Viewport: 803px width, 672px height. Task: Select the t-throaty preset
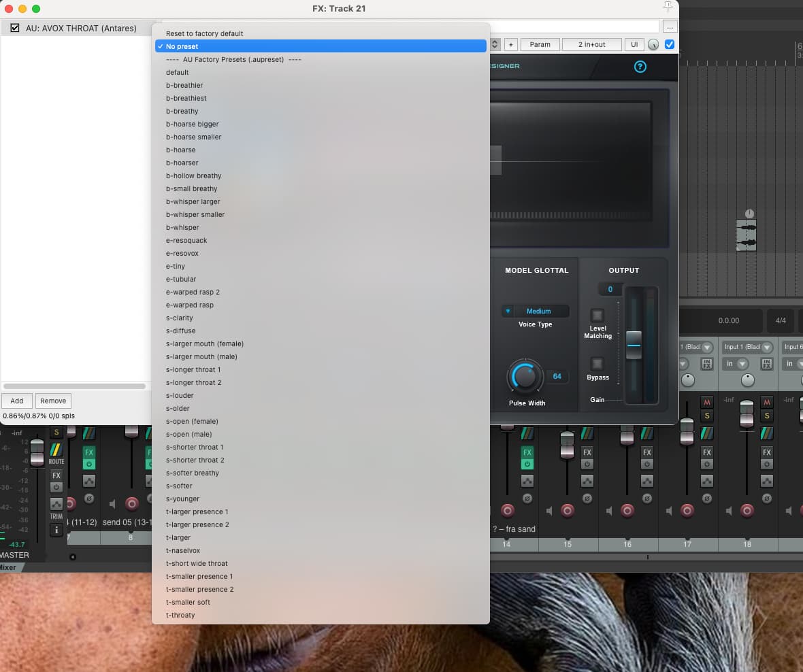(x=321, y=615)
